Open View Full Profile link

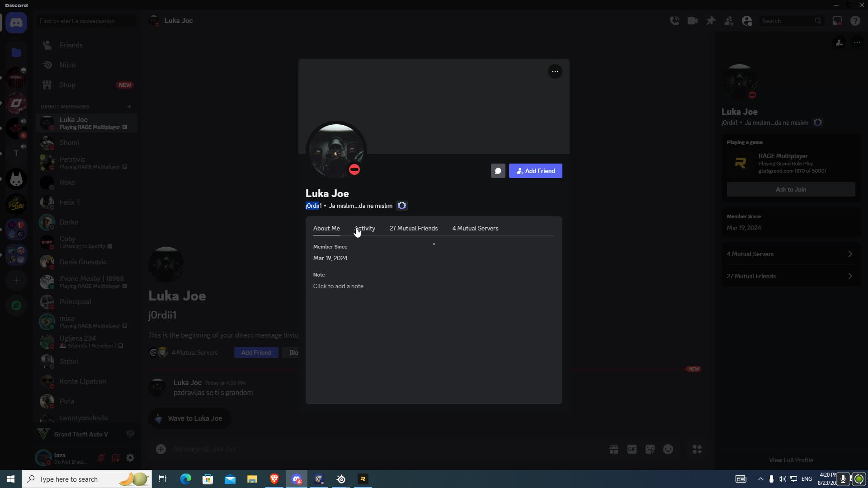coord(791,460)
